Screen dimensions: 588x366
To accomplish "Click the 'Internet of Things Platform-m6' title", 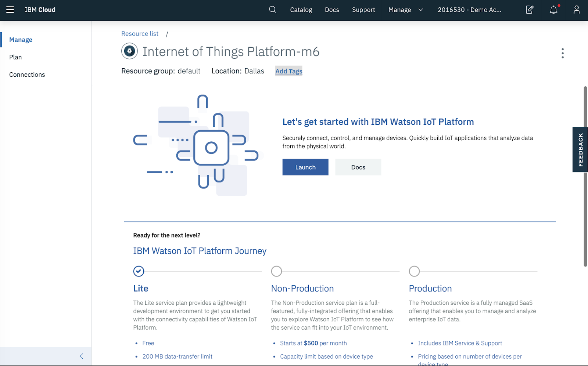I will pyautogui.click(x=231, y=52).
